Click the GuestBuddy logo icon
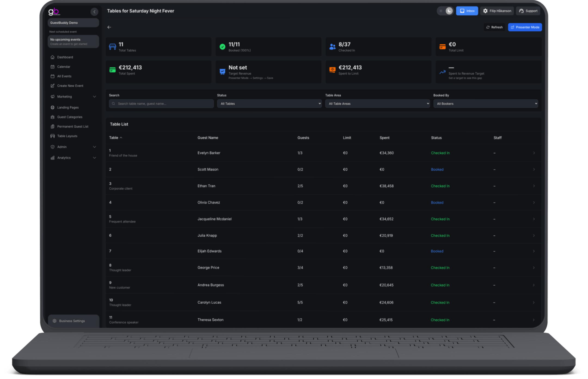Image resolution: width=588 pixels, height=379 pixels. click(54, 11)
